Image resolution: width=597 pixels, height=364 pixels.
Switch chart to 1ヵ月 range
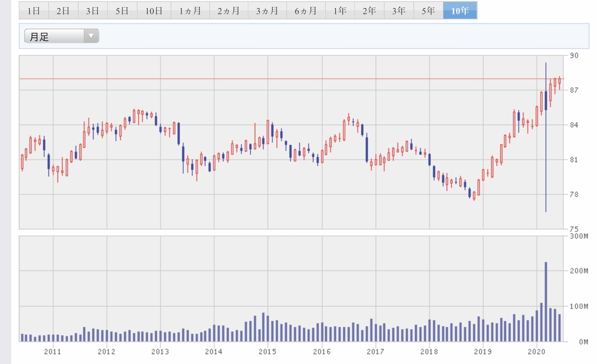(190, 10)
